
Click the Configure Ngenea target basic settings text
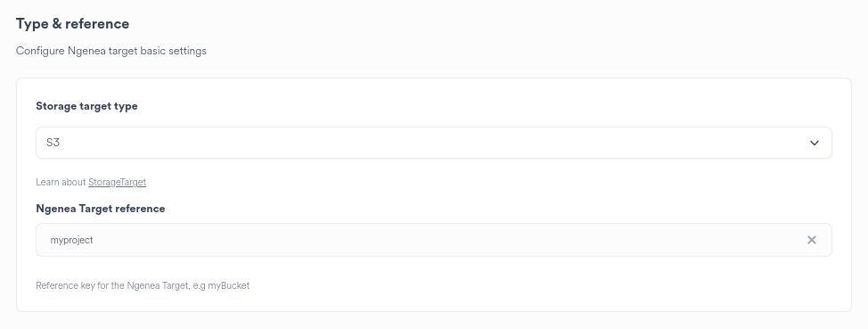pos(111,51)
